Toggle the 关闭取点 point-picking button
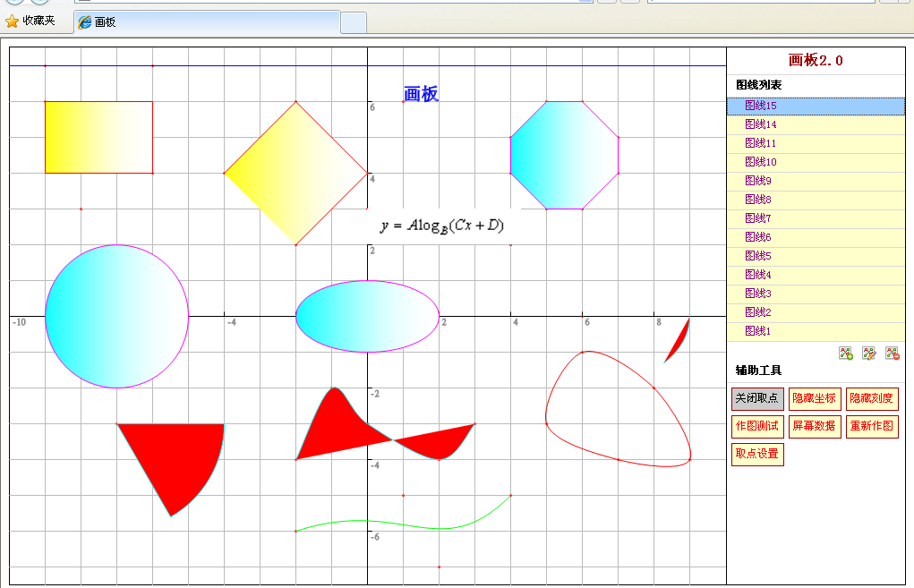This screenshot has height=588, width=914. 756,398
